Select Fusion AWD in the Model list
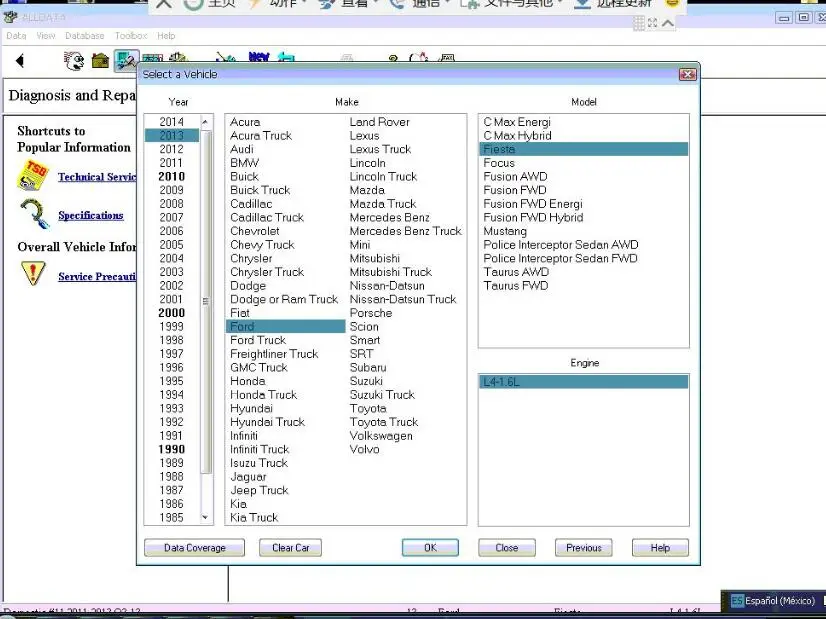 pos(515,176)
